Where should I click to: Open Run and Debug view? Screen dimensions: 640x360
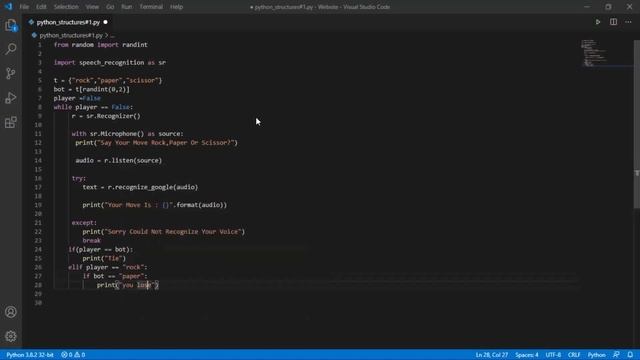pyautogui.click(x=11, y=98)
